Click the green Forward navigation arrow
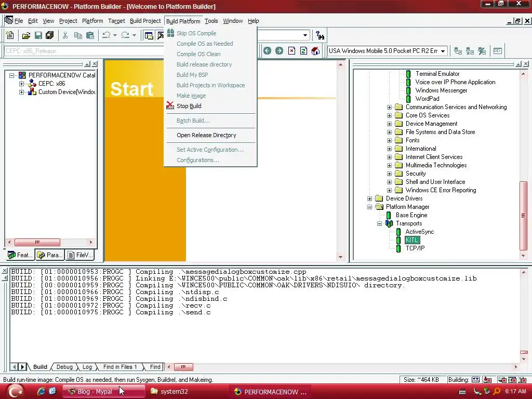Screen dimensions: 532x399 tap(279, 51)
